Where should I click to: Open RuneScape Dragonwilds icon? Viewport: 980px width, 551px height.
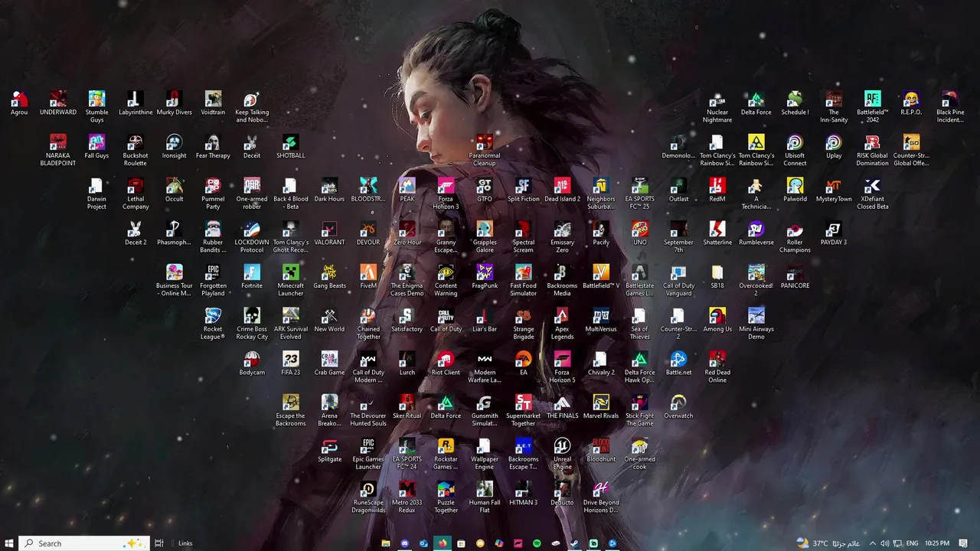(368, 498)
